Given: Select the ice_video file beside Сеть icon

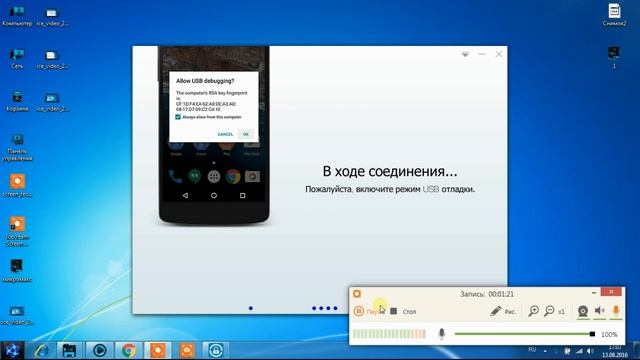Looking at the screenshot, I should [52, 59].
